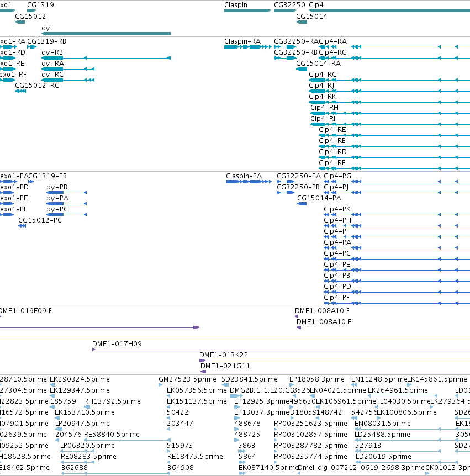Select transcript label 'Cip4-RK'
Screen dimensions: 470x476
pyautogui.click(x=323, y=97)
